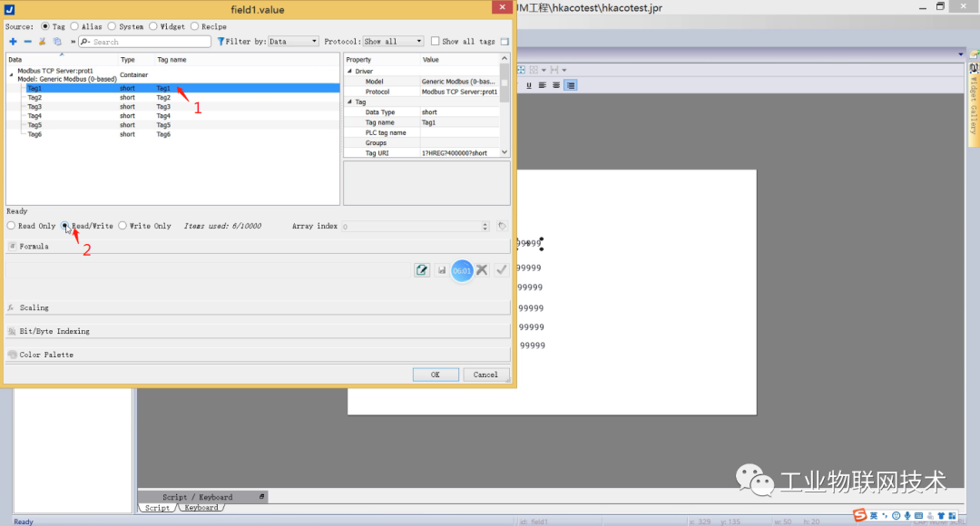Screen dimensions: 980x526
Task: Enable the Show all tags checkbox
Action: click(x=434, y=41)
